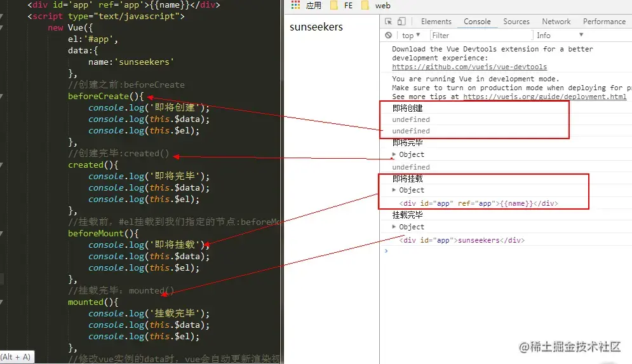Click the 即将创建 console log entry
This screenshot has width=632, height=364.
408,108
